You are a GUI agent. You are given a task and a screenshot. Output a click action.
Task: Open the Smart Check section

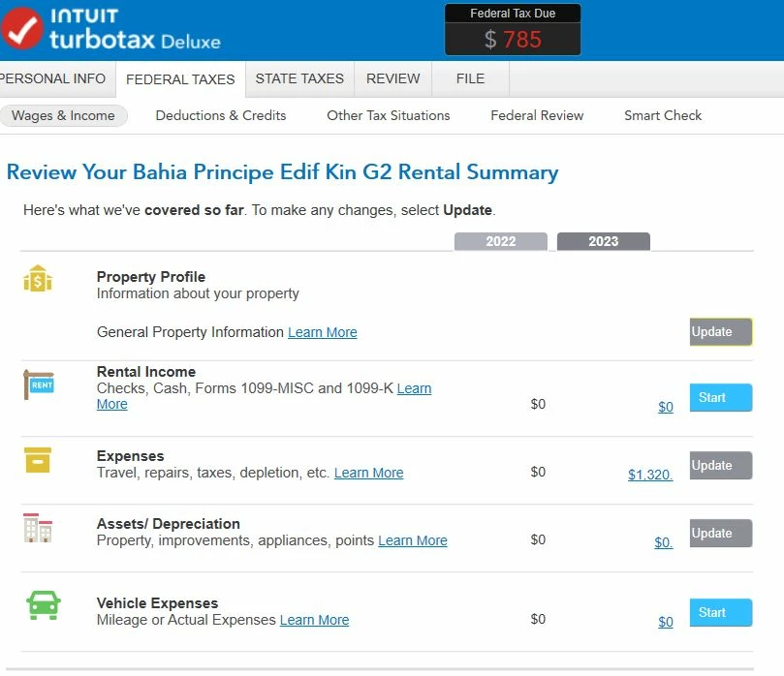click(x=663, y=115)
